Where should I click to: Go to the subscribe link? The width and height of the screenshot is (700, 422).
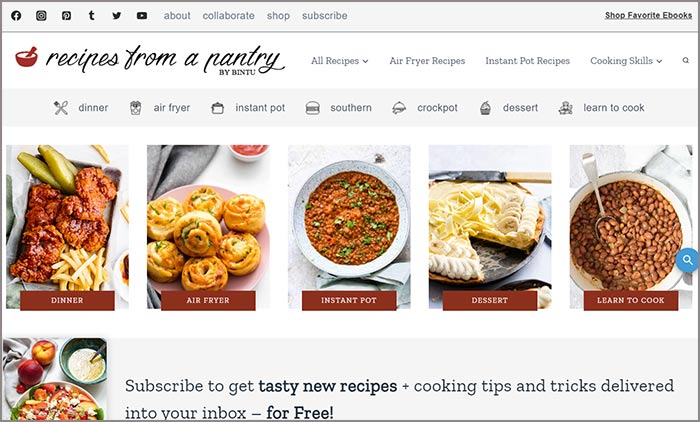pyautogui.click(x=325, y=16)
